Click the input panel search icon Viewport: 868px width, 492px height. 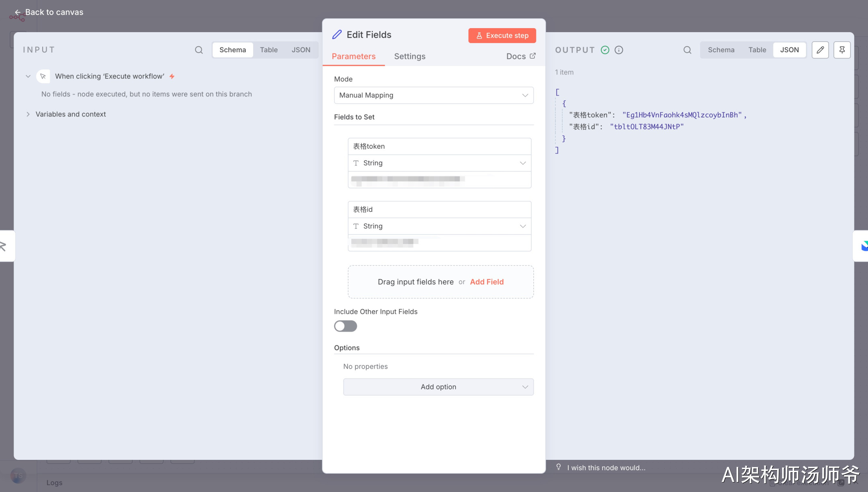[199, 50]
